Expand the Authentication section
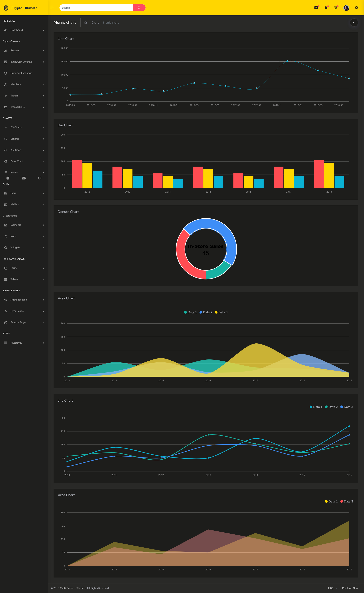Image resolution: width=364 pixels, height=593 pixels. 18,300
